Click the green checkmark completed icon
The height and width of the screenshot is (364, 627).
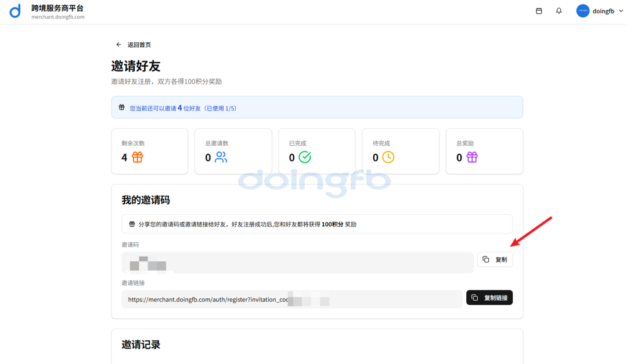click(x=305, y=157)
